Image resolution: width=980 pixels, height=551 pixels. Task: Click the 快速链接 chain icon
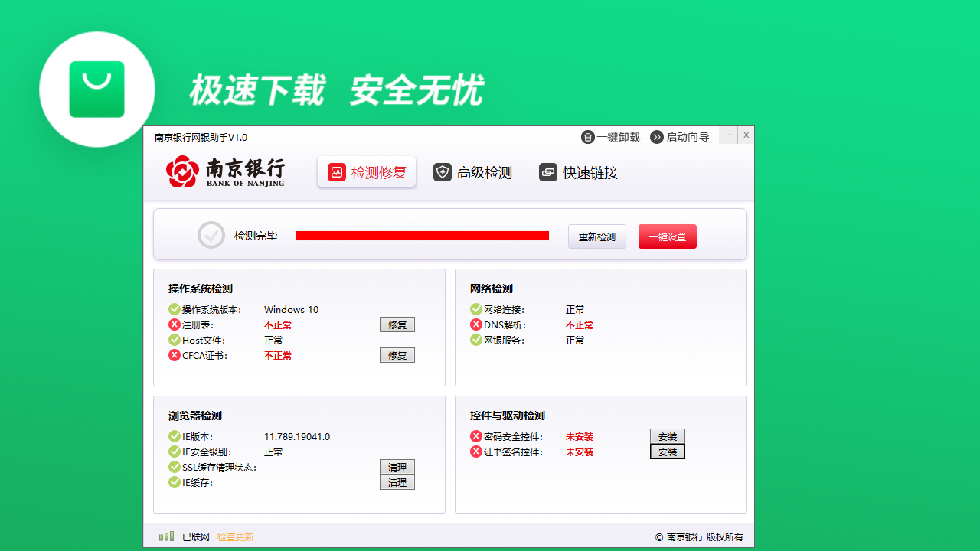point(547,172)
